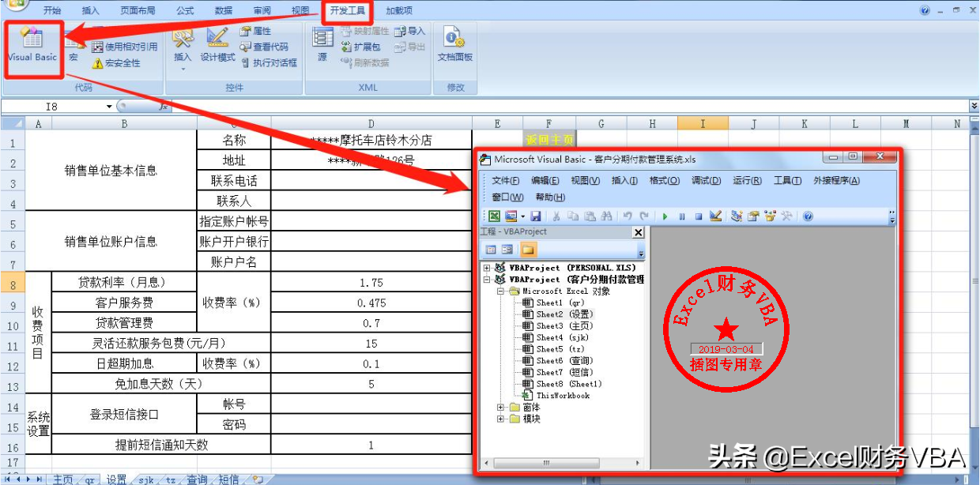Viewport: 980px width, 485px height.
Task: Open Document Panel (文档面板)
Action: pos(454,46)
